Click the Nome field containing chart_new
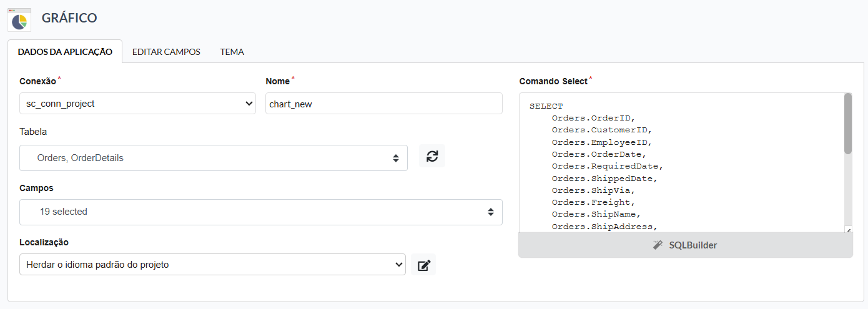Screen dimensions: 868x309 pyautogui.click(x=384, y=104)
